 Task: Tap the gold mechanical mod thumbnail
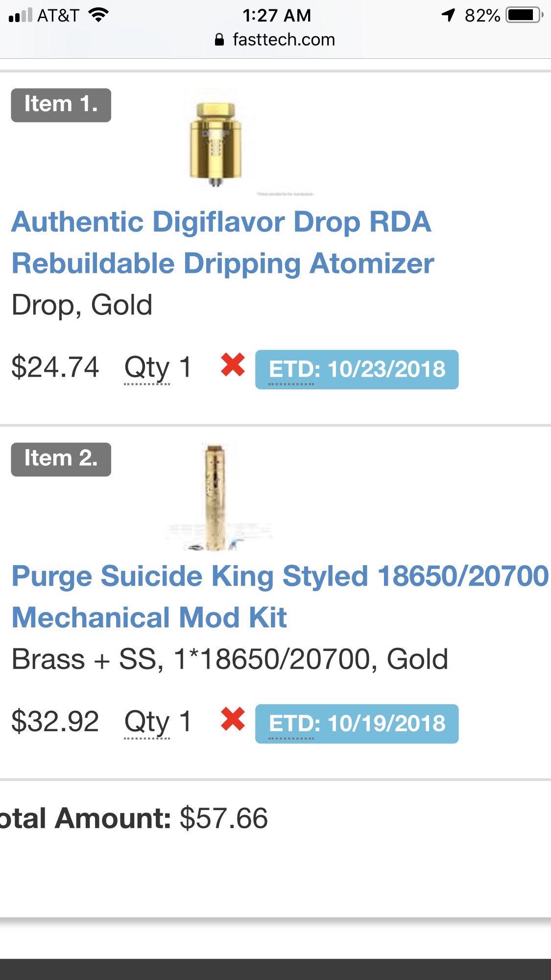(216, 496)
